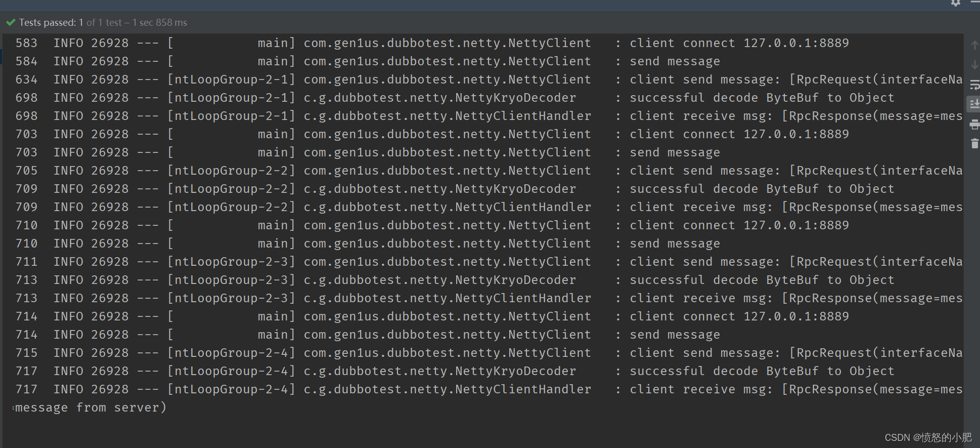Click '1 sec 858 ms' duration text

point(160,22)
